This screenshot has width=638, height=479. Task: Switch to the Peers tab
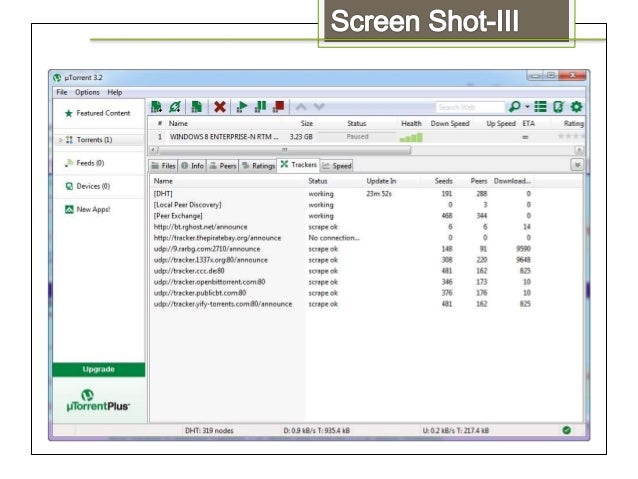pos(223,166)
